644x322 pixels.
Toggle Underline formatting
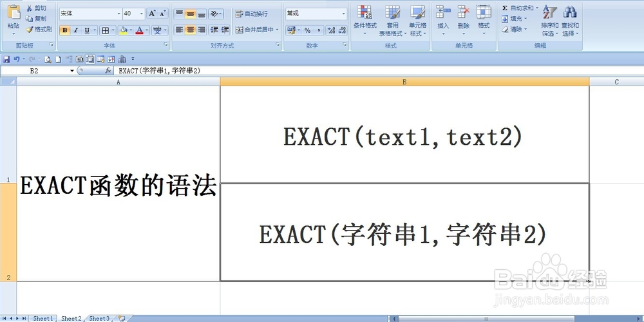coord(87,30)
